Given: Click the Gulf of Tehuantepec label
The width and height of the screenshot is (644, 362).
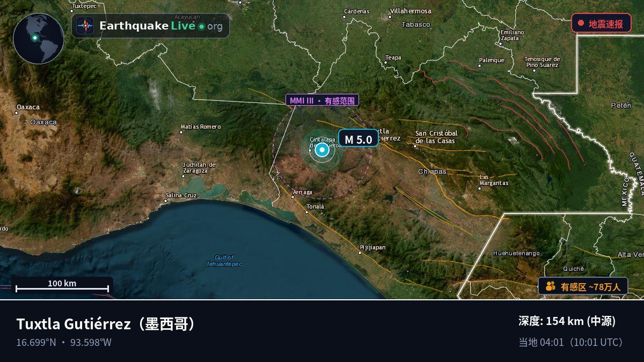Looking at the screenshot, I should tap(224, 261).
